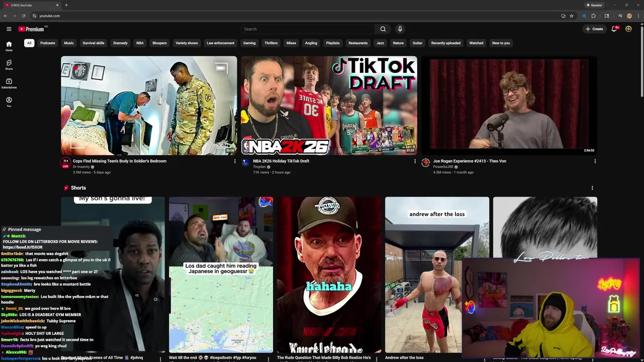644x362 pixels.
Task: Select the Law enforcement filter chip
Action: pos(220,43)
